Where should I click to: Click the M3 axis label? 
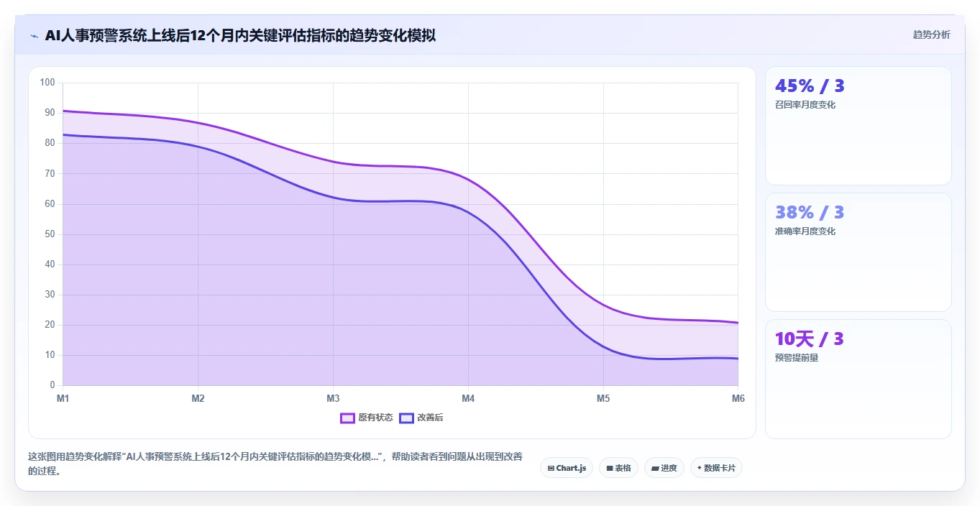(x=333, y=398)
